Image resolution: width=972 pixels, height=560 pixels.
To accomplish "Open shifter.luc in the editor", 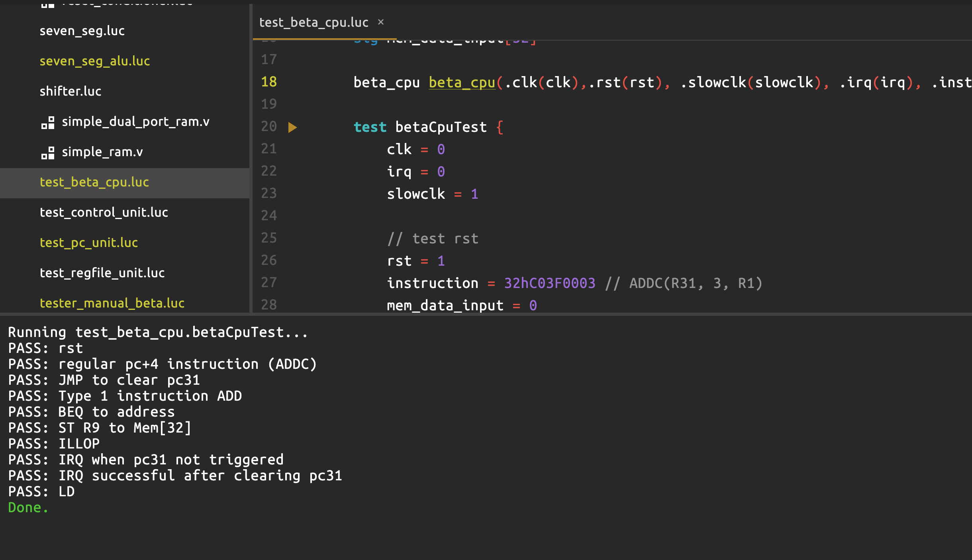I will point(71,91).
